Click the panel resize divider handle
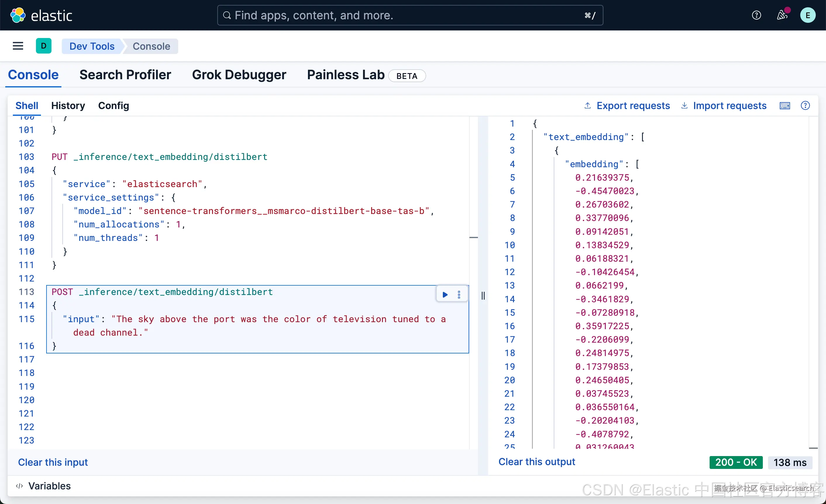The height and width of the screenshot is (504, 826). coord(483,296)
